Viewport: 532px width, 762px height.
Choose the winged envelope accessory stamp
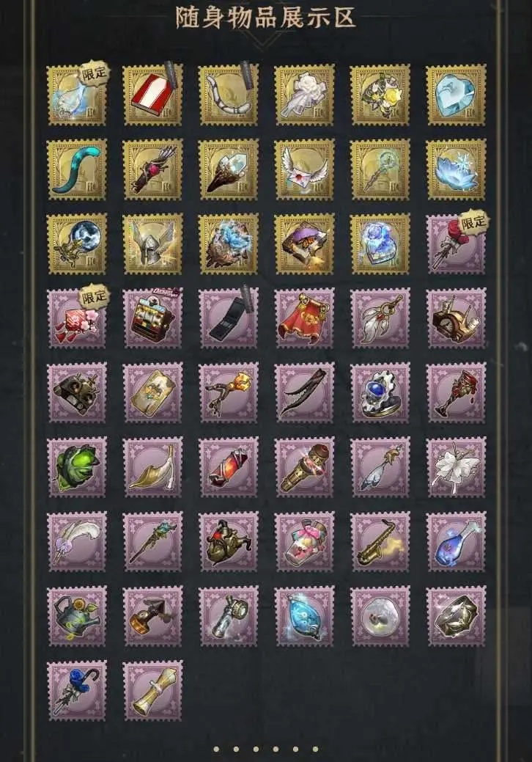[304, 169]
